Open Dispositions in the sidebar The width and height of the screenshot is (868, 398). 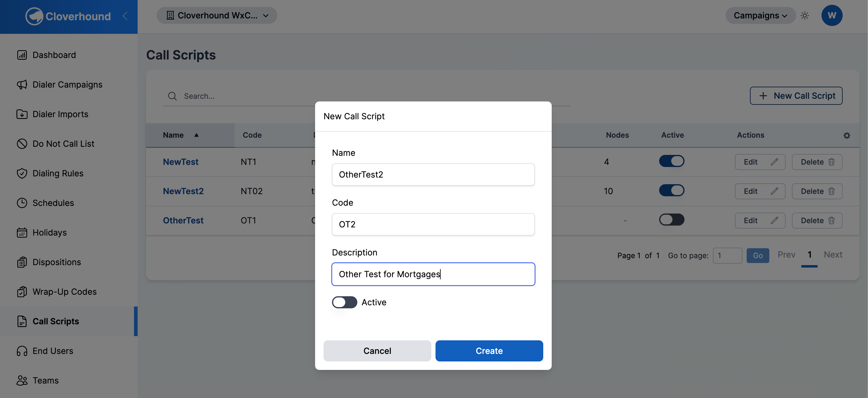pyautogui.click(x=57, y=262)
